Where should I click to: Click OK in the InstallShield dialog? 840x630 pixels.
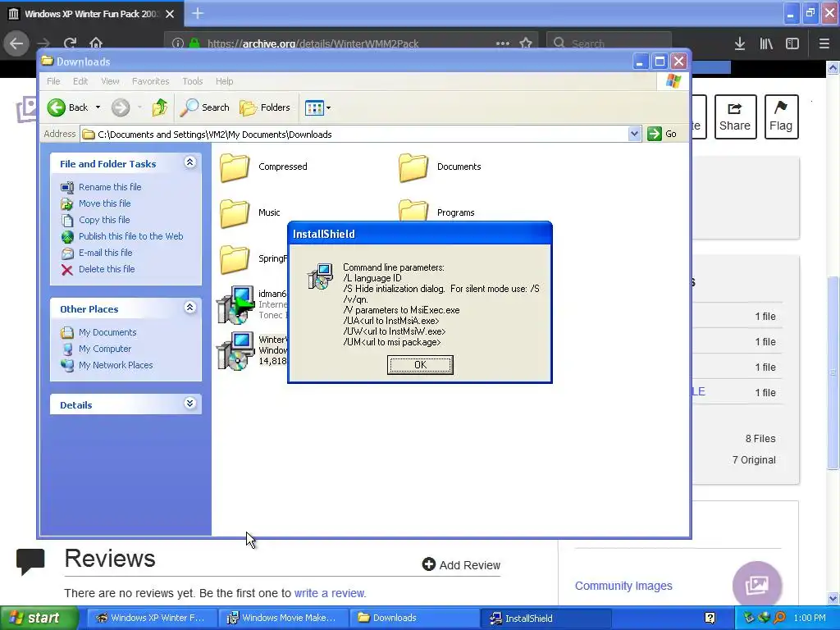[x=420, y=365]
